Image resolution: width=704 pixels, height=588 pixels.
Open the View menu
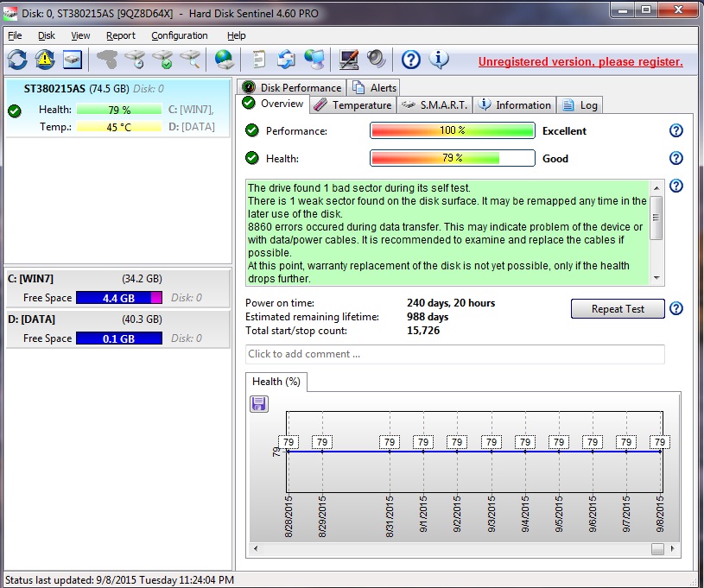80,35
